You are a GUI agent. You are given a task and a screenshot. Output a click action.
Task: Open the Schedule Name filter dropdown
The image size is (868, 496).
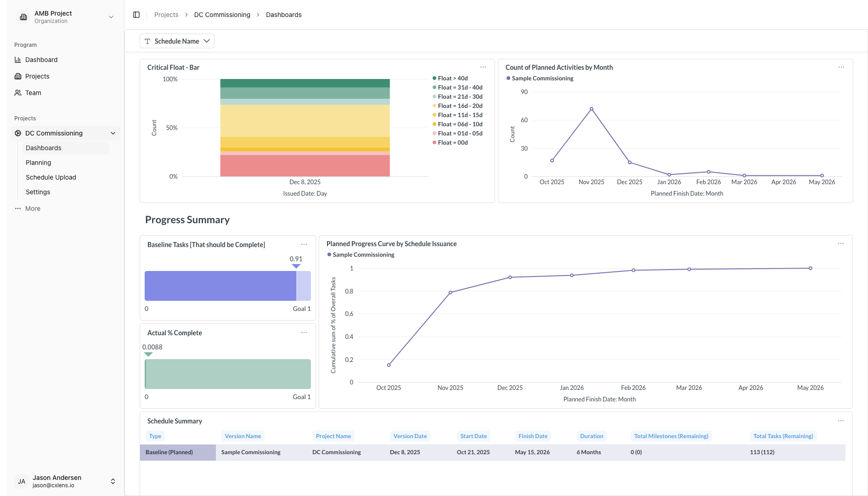point(177,41)
